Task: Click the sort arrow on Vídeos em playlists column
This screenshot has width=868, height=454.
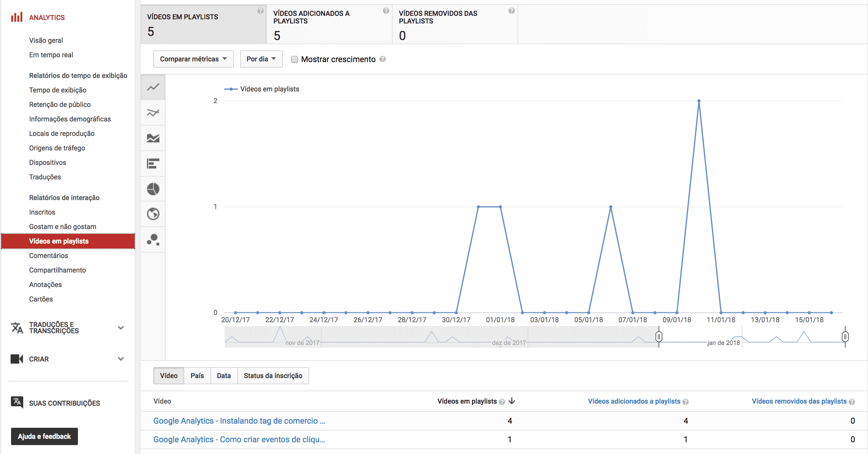Action: coord(512,401)
